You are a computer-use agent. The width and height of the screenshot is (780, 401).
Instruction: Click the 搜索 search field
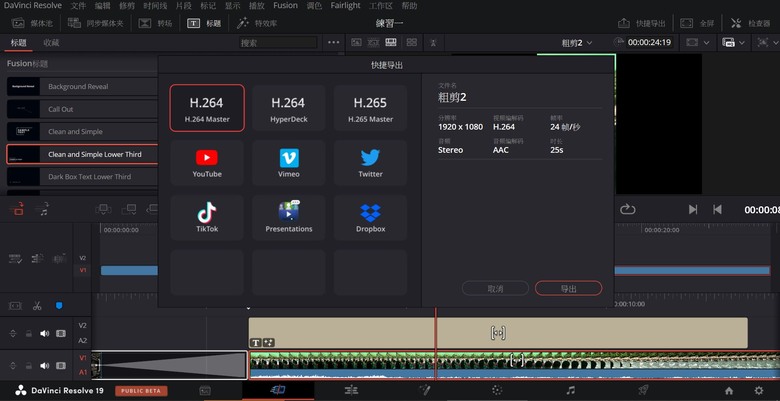(x=278, y=43)
